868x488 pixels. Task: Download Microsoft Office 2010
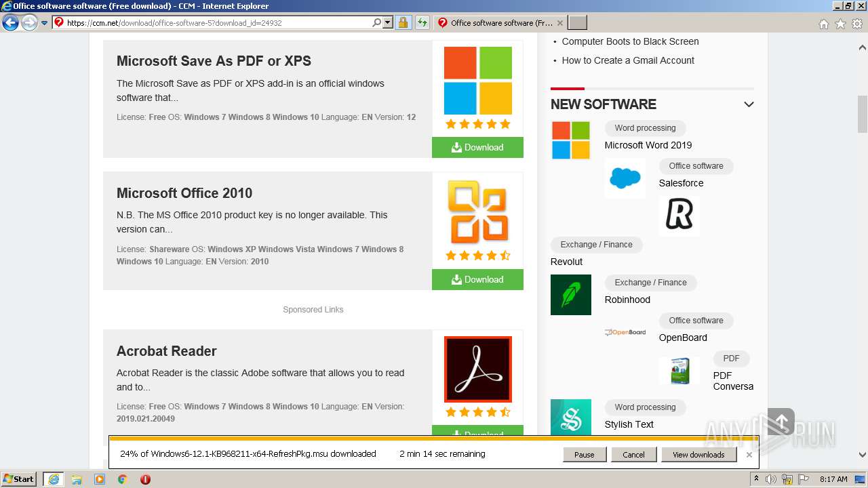point(477,279)
